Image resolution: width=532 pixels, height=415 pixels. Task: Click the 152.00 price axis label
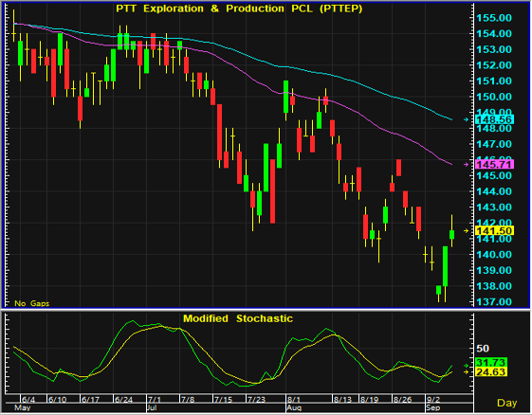(x=494, y=65)
